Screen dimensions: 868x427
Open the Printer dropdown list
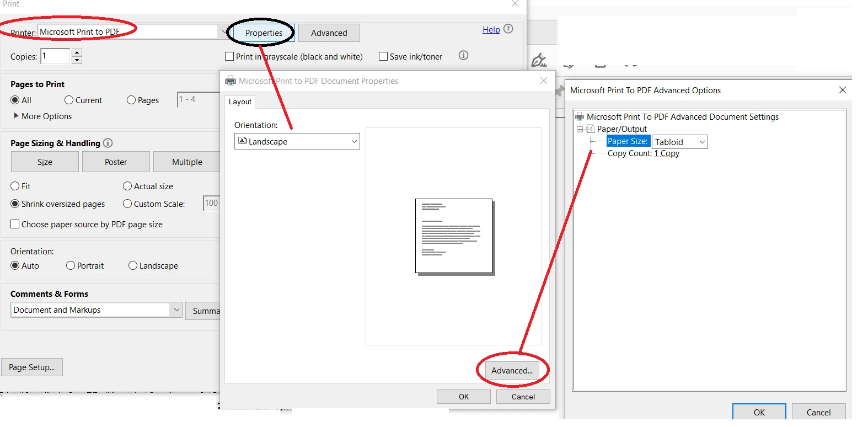223,31
